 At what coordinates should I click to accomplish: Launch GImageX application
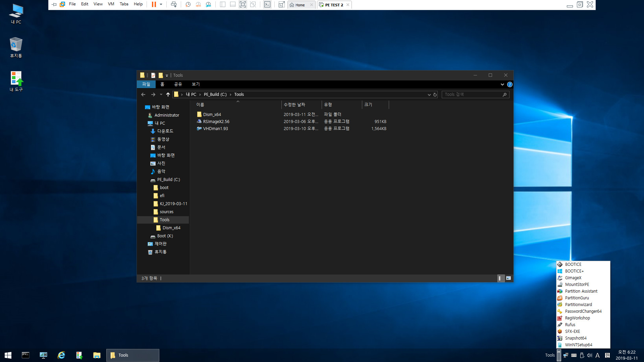(x=573, y=278)
